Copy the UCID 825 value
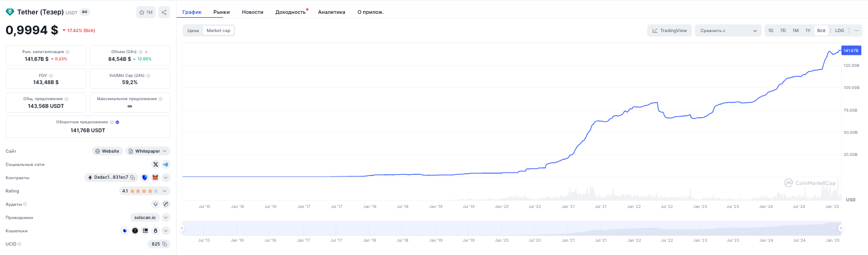 [165, 244]
